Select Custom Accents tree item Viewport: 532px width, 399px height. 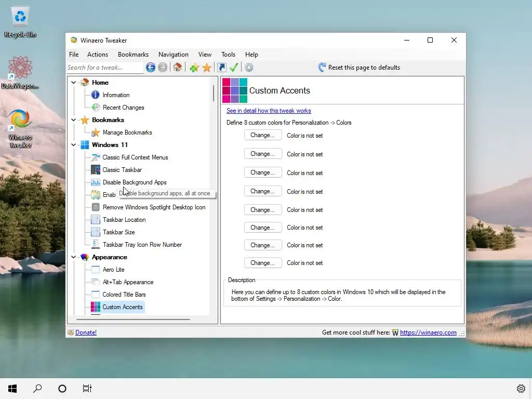tap(122, 307)
